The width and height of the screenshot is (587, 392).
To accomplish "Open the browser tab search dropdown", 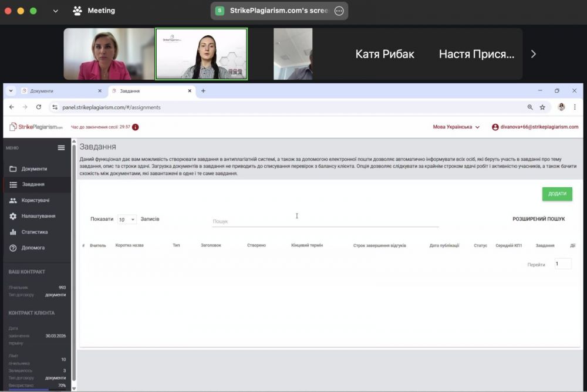I will (x=11, y=90).
